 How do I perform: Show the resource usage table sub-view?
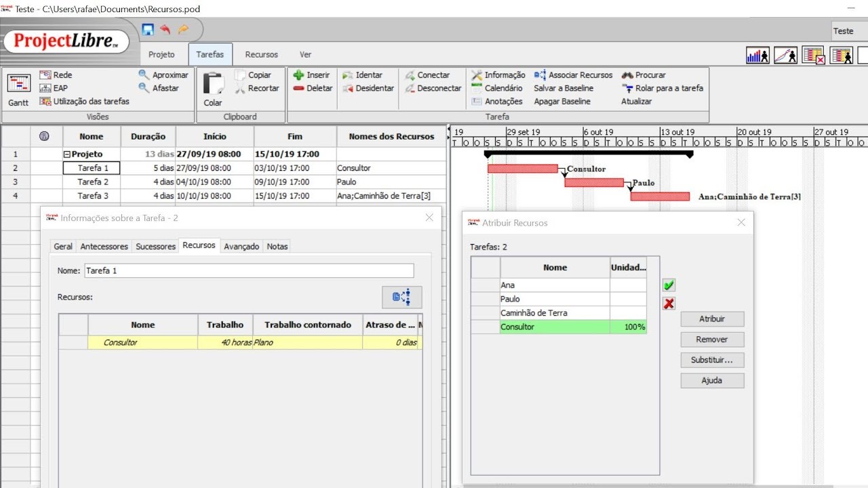click(842, 56)
